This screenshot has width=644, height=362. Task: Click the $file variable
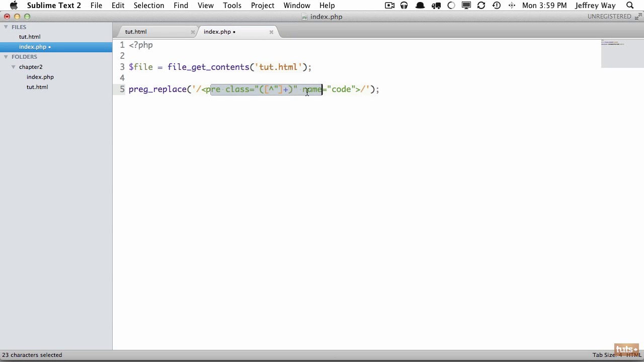[x=141, y=67]
